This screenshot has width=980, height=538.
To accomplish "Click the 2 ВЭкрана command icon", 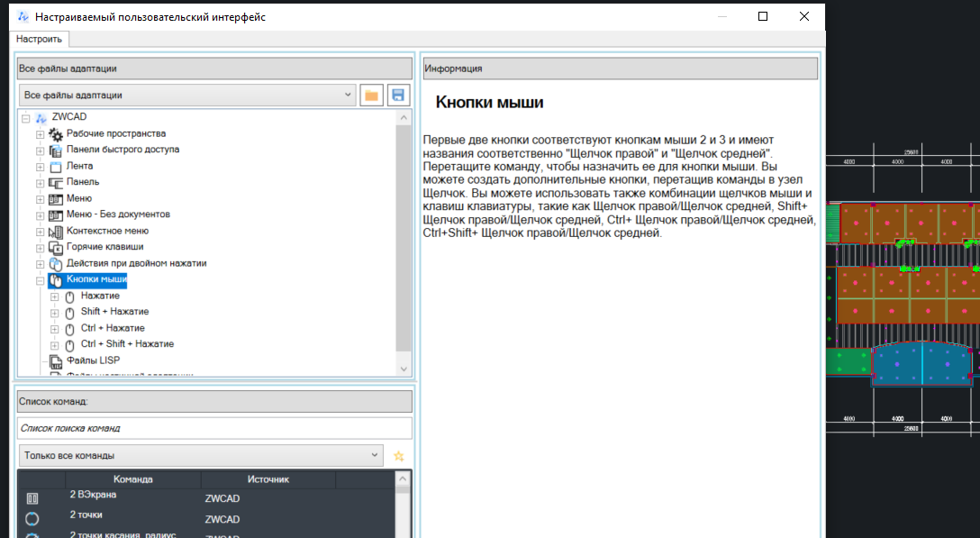I will tap(32, 498).
